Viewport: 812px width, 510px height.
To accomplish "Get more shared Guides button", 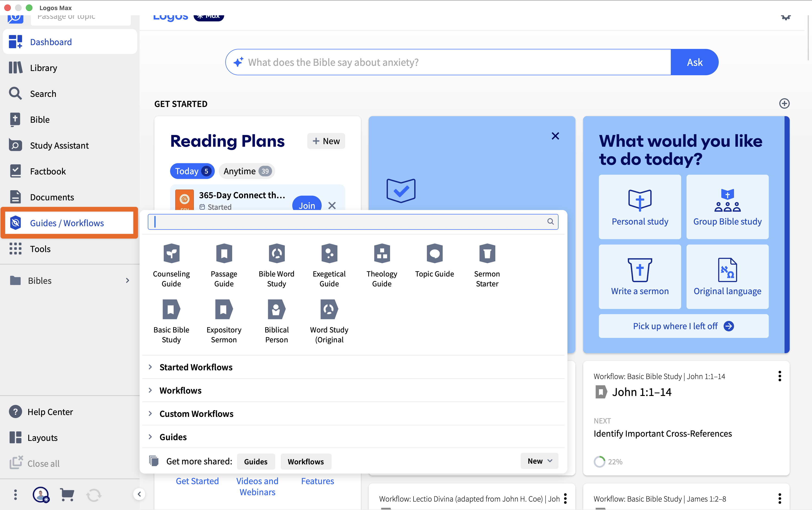I will 255,461.
